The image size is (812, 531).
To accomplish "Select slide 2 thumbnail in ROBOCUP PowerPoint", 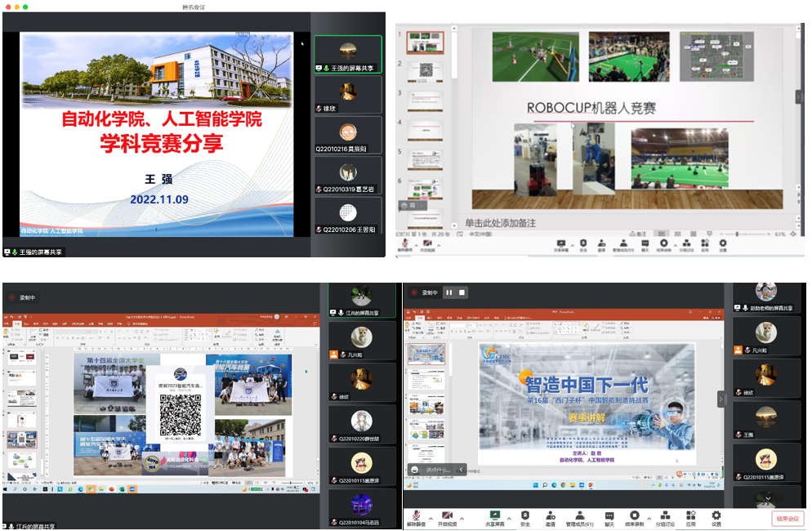I will (x=425, y=72).
